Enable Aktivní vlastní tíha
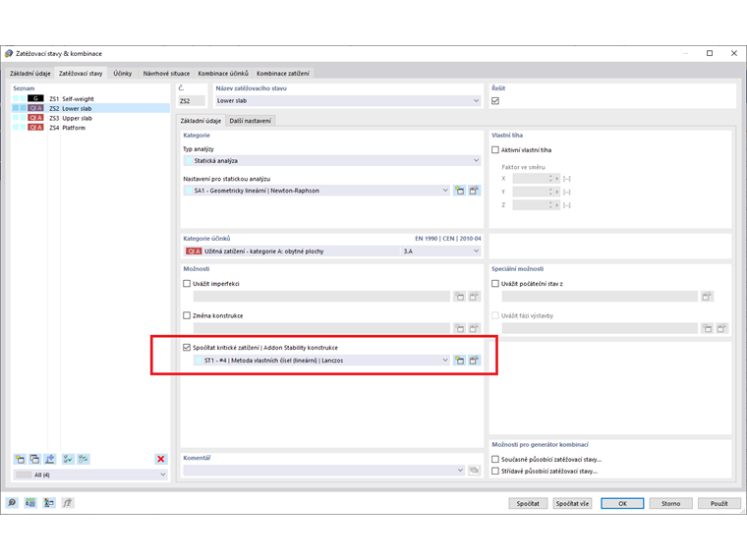This screenshot has height=560, width=747. (x=495, y=150)
